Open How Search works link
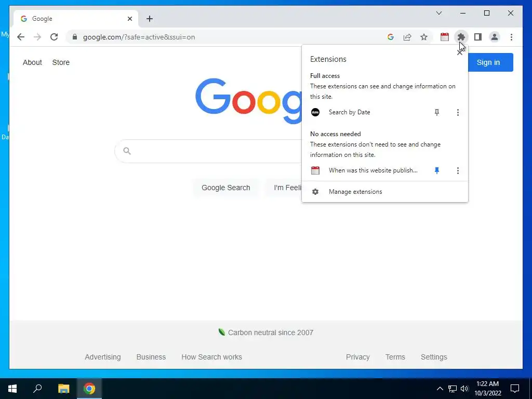The image size is (532, 399). (212, 357)
